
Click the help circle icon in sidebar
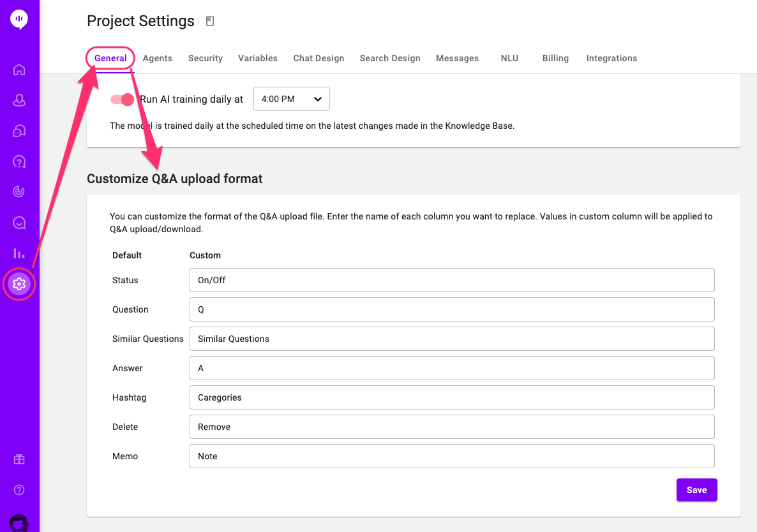click(19, 490)
